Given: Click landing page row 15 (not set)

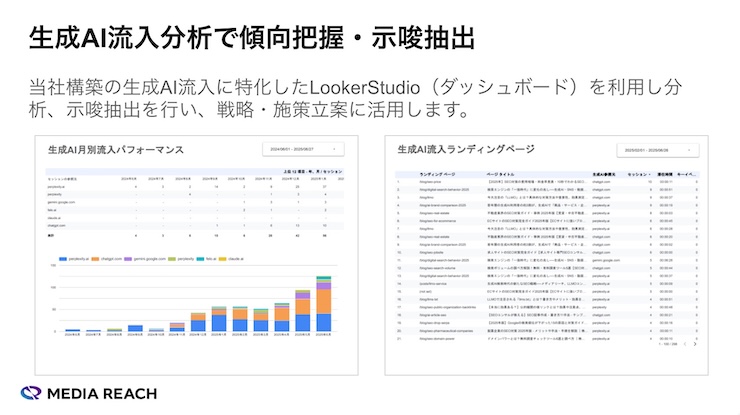Looking at the screenshot, I should coord(547,291).
